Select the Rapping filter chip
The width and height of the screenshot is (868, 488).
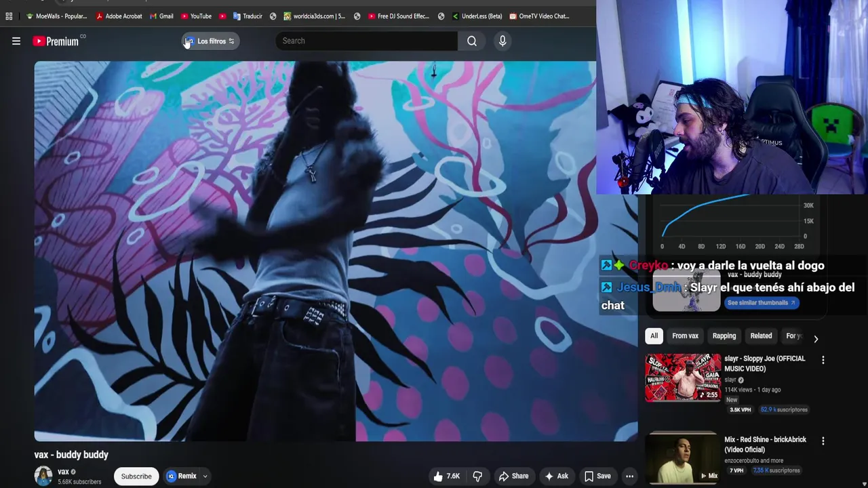point(724,335)
